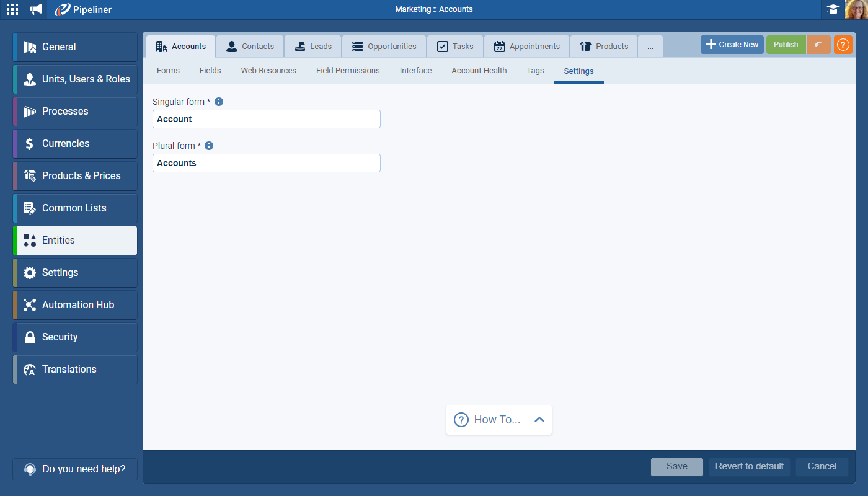Click info icon beside Singular form
868x496 pixels.
pos(219,102)
